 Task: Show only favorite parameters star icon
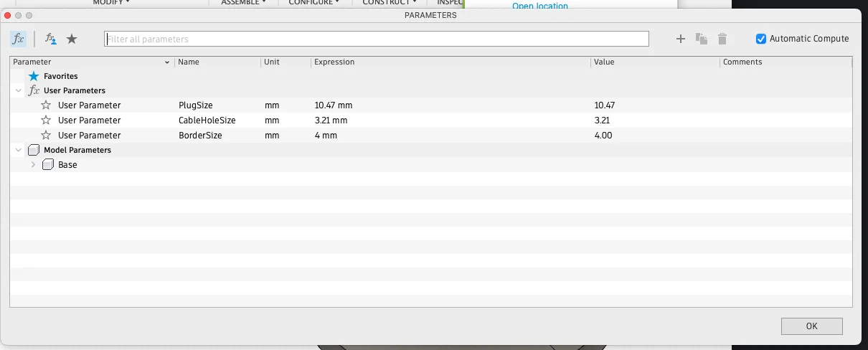(x=72, y=39)
